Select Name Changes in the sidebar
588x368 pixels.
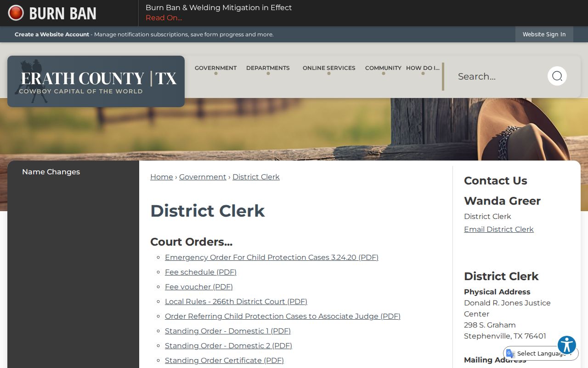pos(51,172)
